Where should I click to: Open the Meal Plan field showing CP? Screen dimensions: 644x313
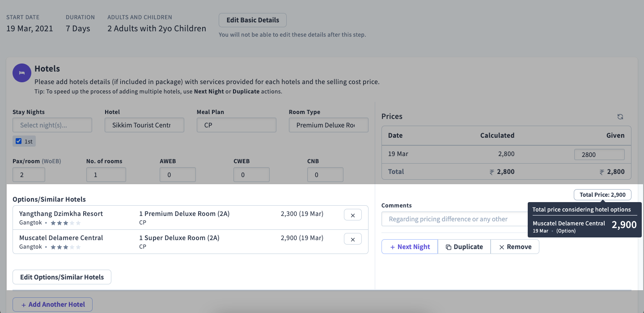pyautogui.click(x=236, y=125)
